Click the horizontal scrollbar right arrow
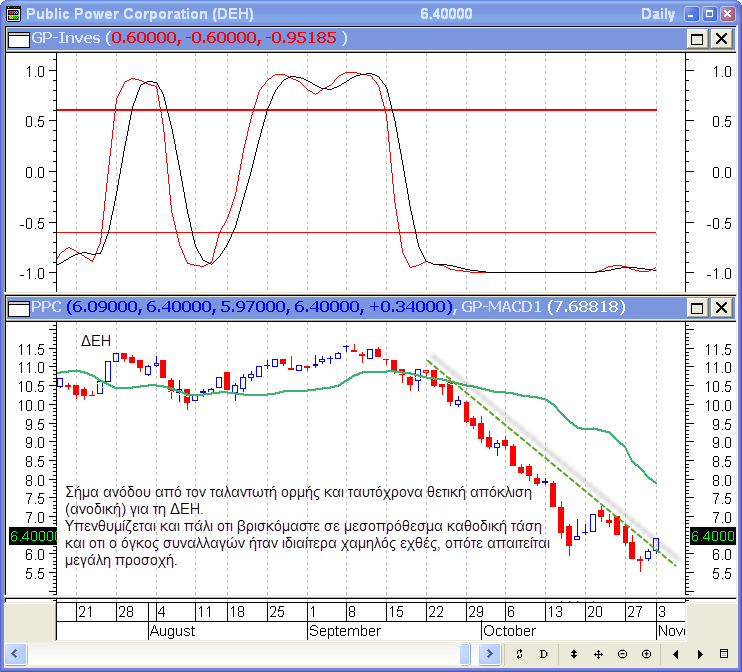 coord(490,653)
